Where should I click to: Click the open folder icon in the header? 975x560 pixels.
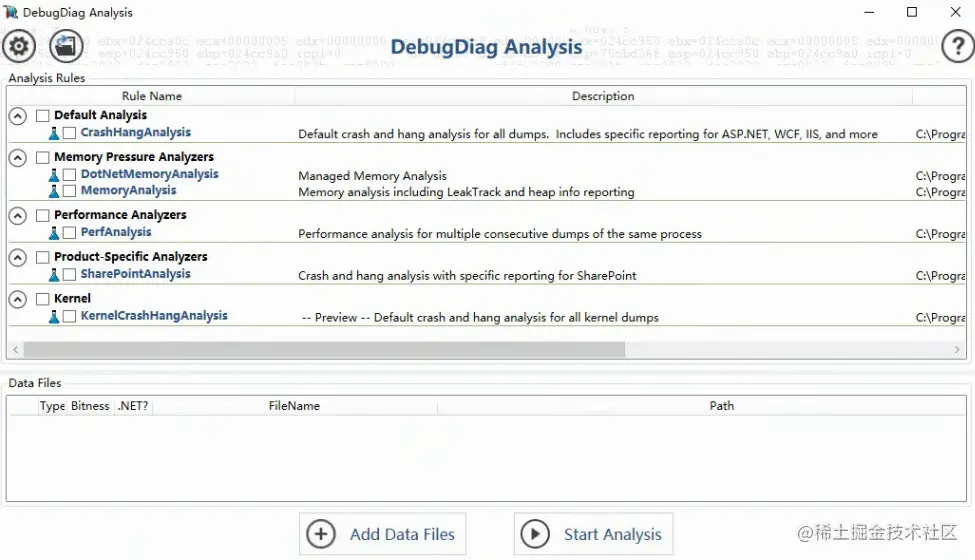coord(66,46)
